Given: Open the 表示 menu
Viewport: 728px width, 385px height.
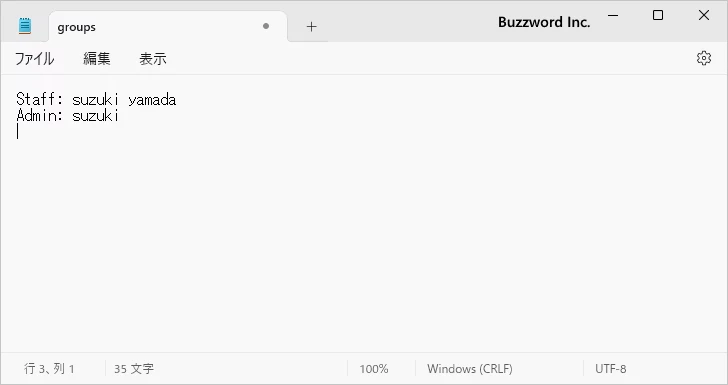Looking at the screenshot, I should tap(153, 59).
